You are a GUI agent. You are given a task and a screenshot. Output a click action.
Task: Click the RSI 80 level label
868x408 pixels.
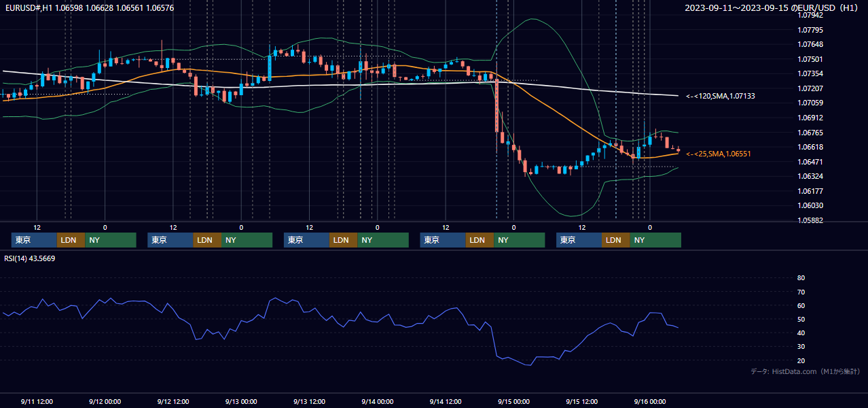[801, 278]
